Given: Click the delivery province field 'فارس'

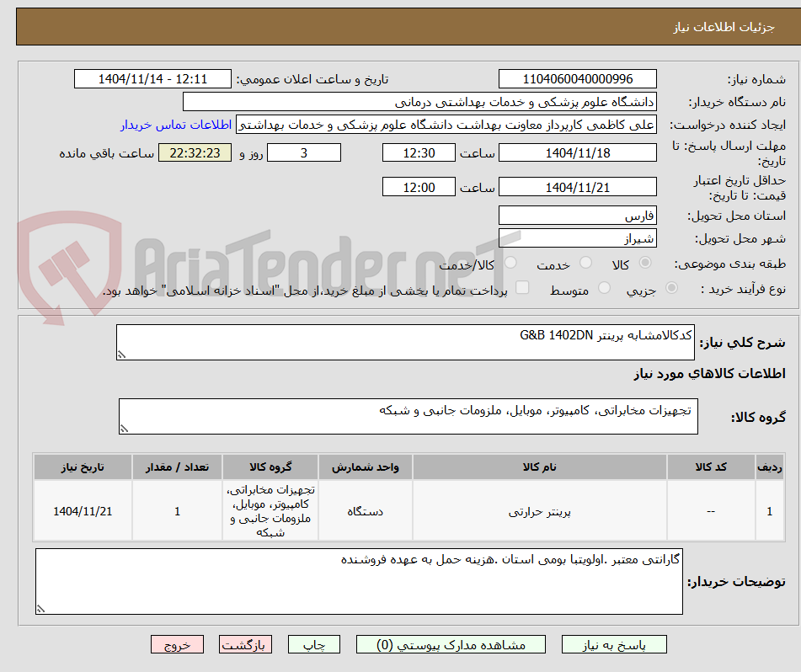Looking at the screenshot, I should coord(577,216).
